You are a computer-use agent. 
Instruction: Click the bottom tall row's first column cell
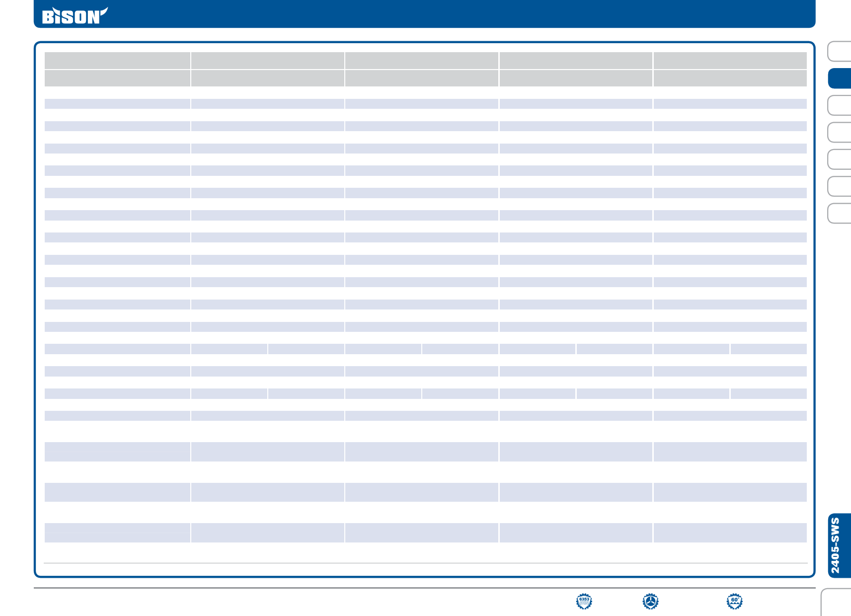[117, 533]
